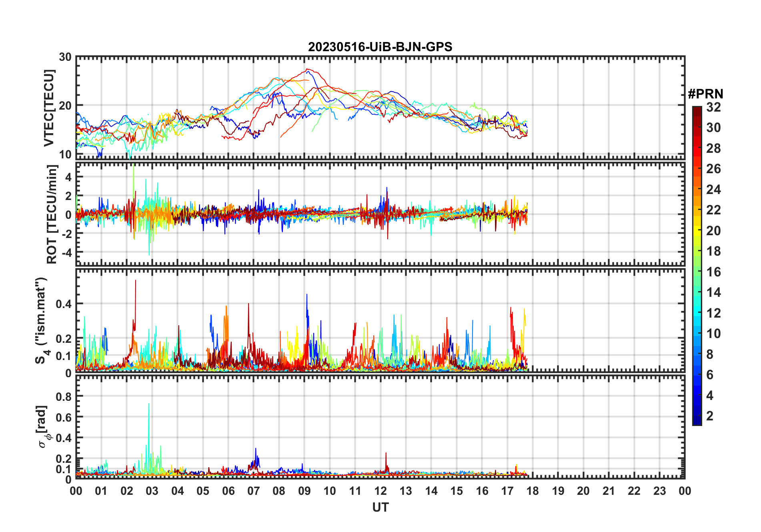Click colorbar tick label 18
This screenshot has height=532, width=761.
point(713,251)
